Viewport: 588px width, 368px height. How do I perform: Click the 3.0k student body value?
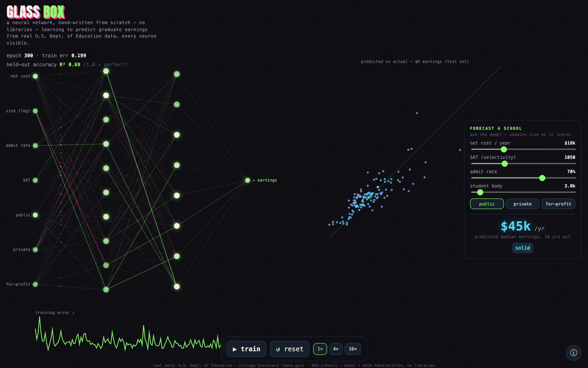570,186
